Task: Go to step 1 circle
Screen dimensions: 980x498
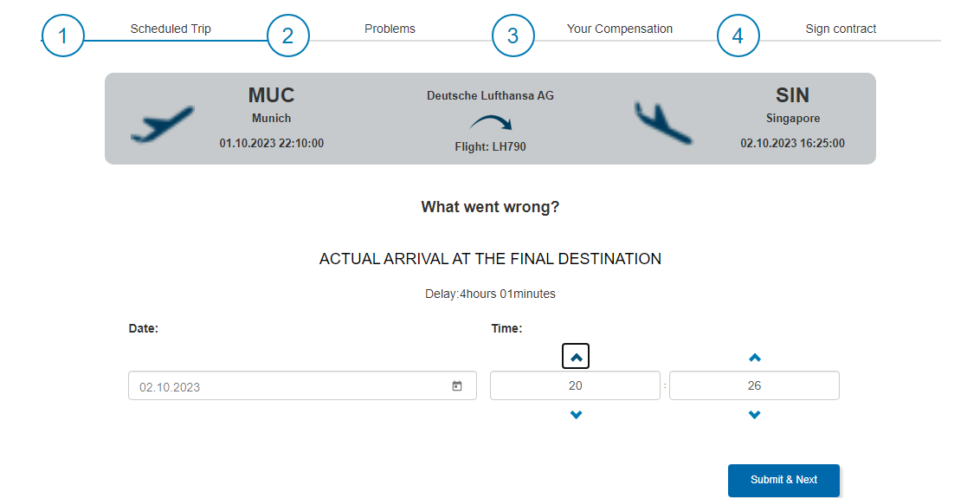Action: click(63, 36)
